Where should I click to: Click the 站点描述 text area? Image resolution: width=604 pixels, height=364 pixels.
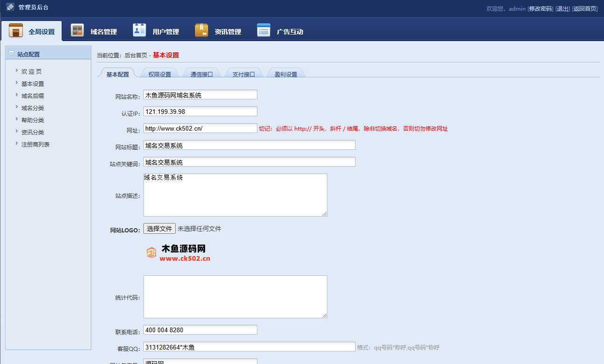235,195
